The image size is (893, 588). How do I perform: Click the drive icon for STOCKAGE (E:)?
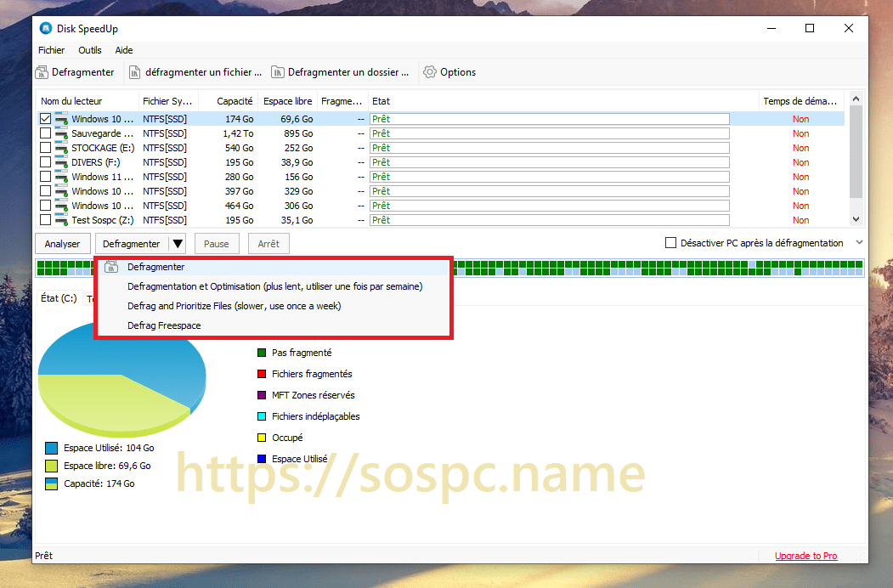pos(61,148)
